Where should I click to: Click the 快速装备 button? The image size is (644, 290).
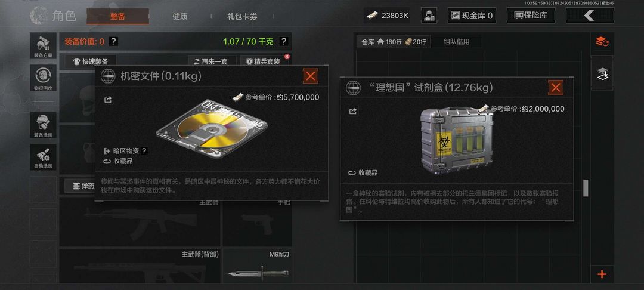coord(91,61)
